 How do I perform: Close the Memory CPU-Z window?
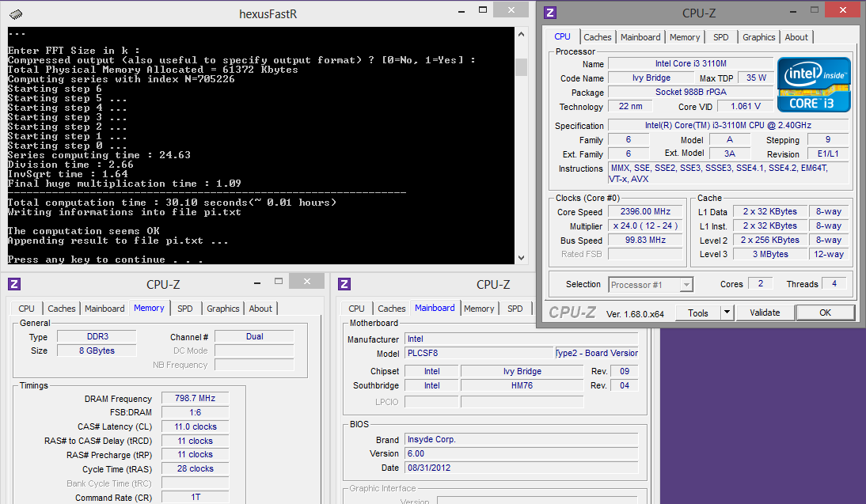coord(306,282)
